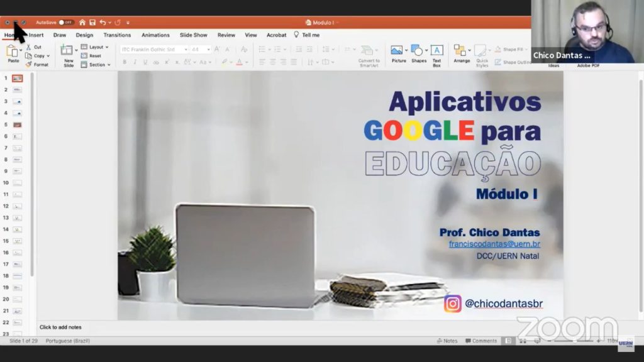Open the font name combo box

pos(154,49)
